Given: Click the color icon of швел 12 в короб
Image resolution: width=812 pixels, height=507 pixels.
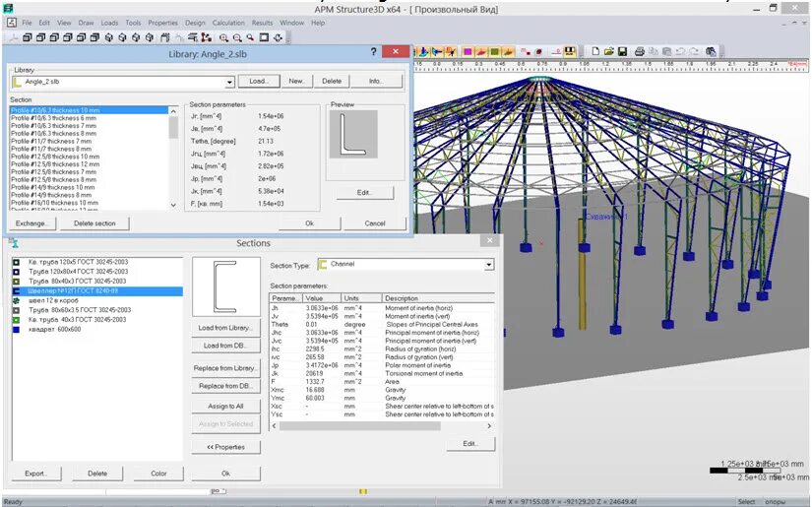Looking at the screenshot, I should point(16,301).
